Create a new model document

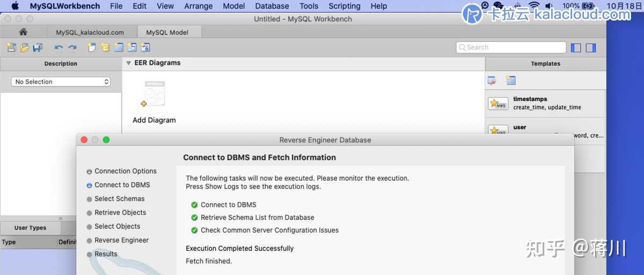(11, 48)
